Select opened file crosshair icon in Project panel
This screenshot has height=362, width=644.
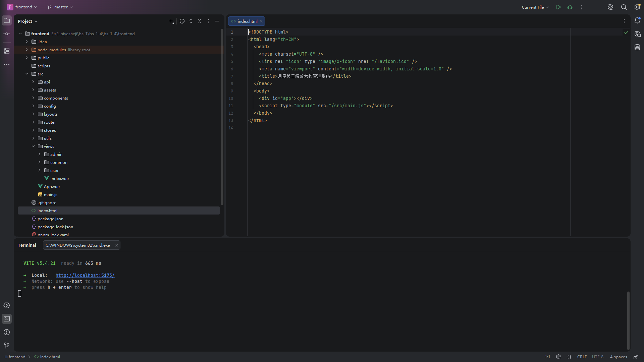click(x=182, y=21)
